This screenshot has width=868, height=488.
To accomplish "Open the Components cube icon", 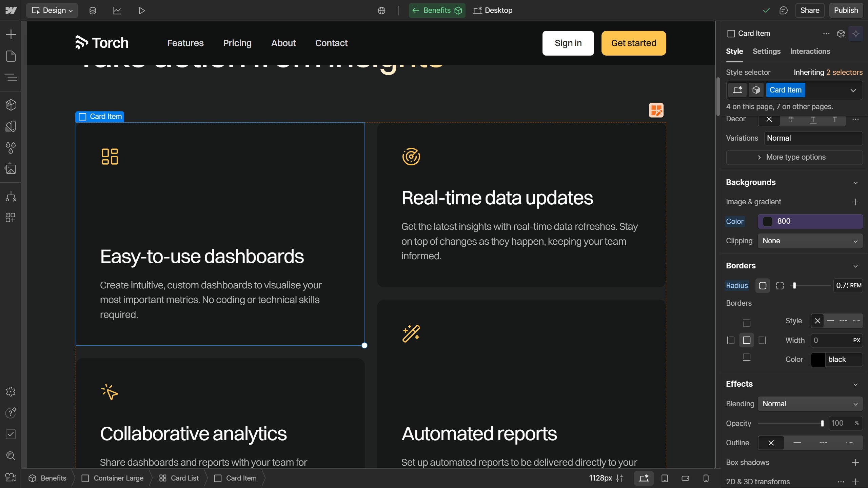I will point(11,105).
